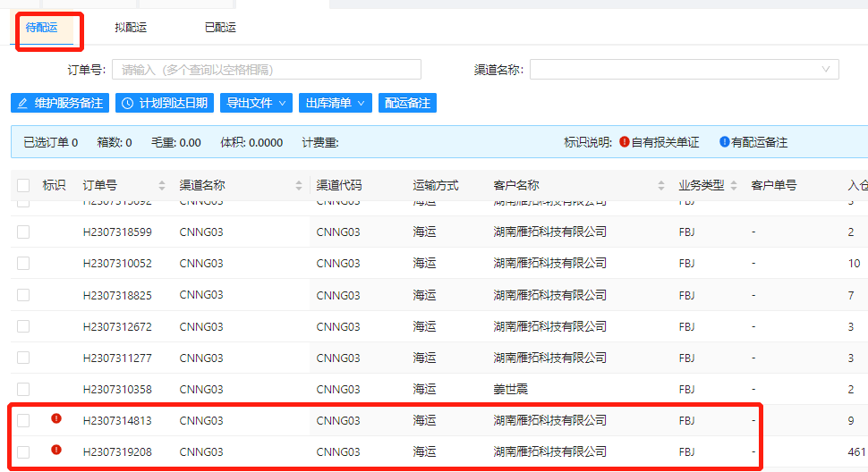The image size is (868, 472).
Task: Click the sort icon in 渠道名称 column header
Action: (299, 186)
